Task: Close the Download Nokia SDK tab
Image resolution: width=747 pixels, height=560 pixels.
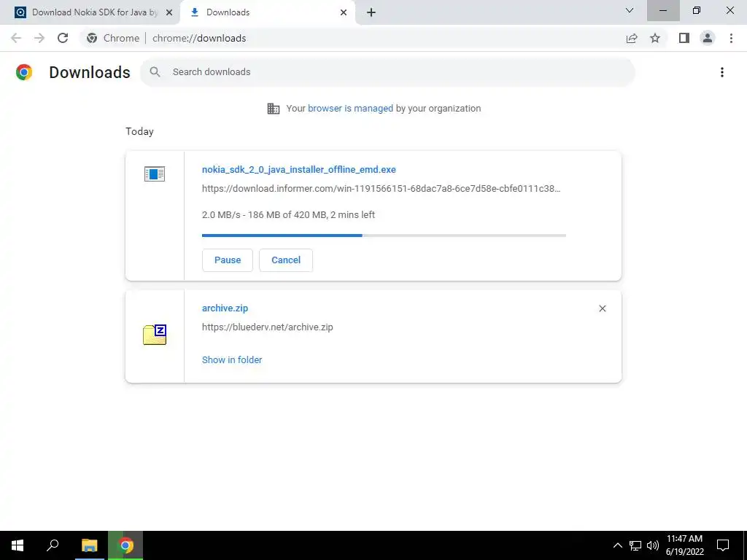Action: [x=169, y=12]
